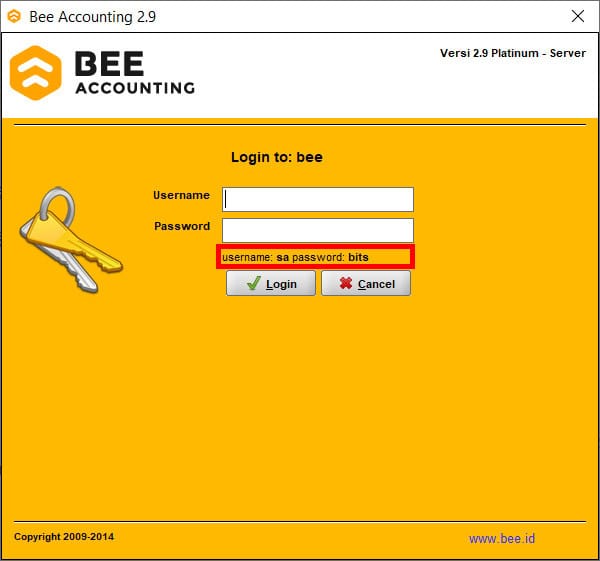The height and width of the screenshot is (561, 600).
Task: Click the Versi 2.9 Platinum - Server text
Action: [x=513, y=53]
